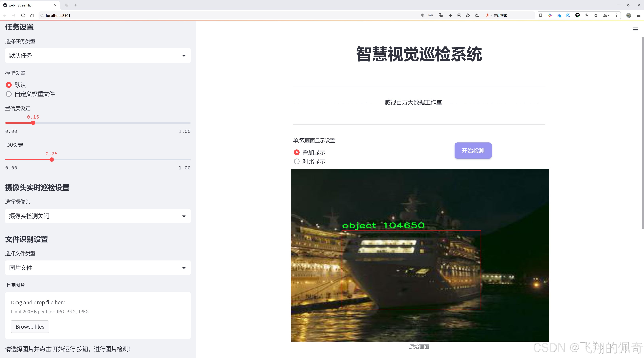Image resolution: width=644 pixels, height=358 pixels.
Task: Open the Streamlit hamburger menu top right
Action: pyautogui.click(x=635, y=29)
